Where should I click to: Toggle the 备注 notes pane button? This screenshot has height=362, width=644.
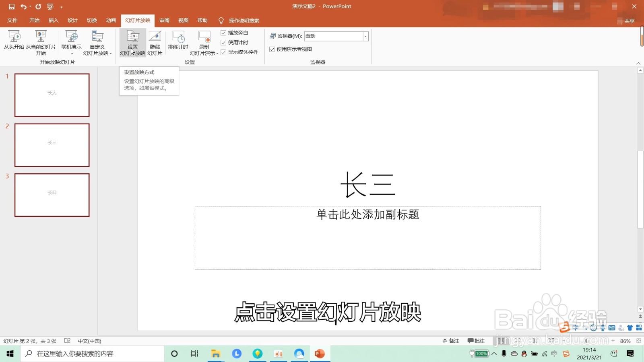coord(451,341)
